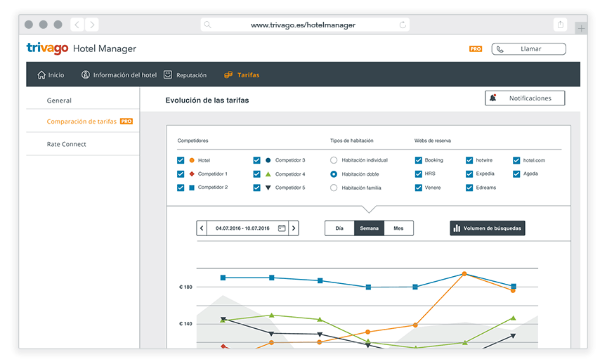Click the browser share icon
Viewport: 607px width, 364px height.
pyautogui.click(x=560, y=25)
